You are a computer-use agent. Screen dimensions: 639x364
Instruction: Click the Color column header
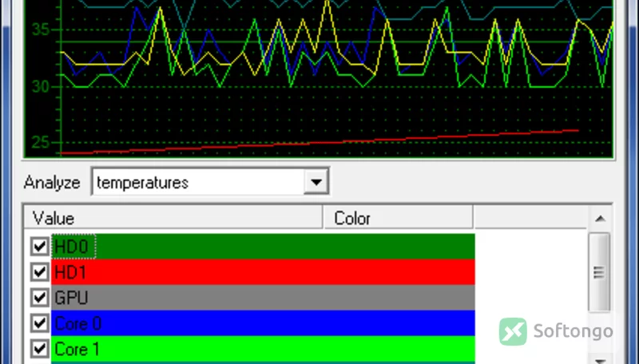pyautogui.click(x=398, y=218)
